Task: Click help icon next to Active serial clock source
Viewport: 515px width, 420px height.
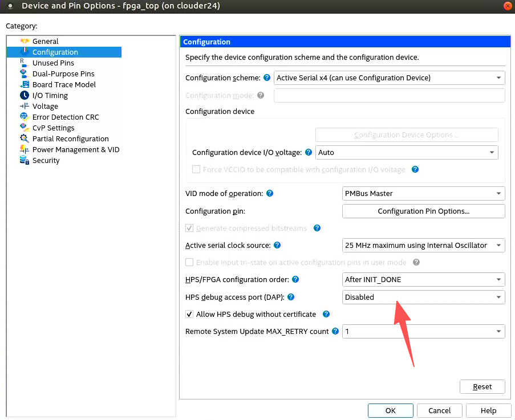Action: 277,245
